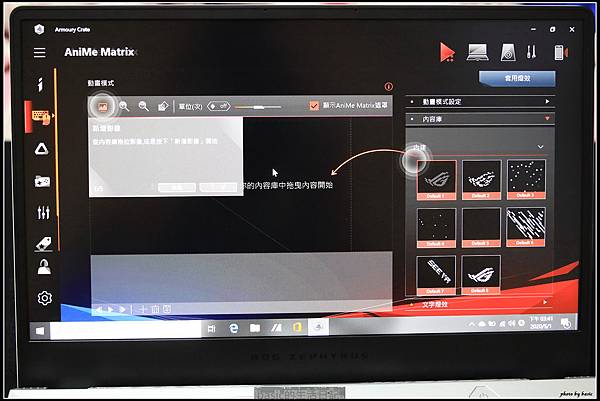Click the add frame plus icon in timeline
The height and width of the screenshot is (401, 600).
pos(142,309)
